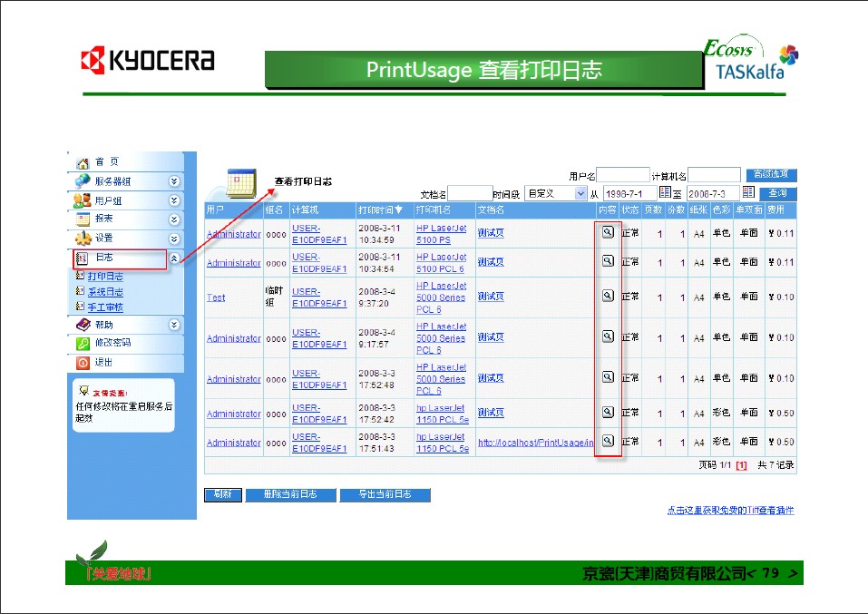This screenshot has height=614, width=868.
Task: Open the start date calendar picker icon
Action: click(665, 193)
